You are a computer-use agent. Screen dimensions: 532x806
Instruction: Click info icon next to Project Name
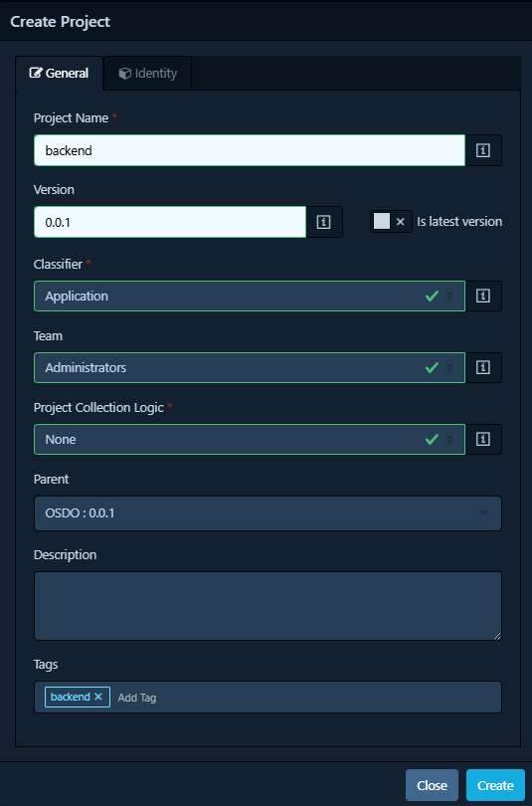482,150
